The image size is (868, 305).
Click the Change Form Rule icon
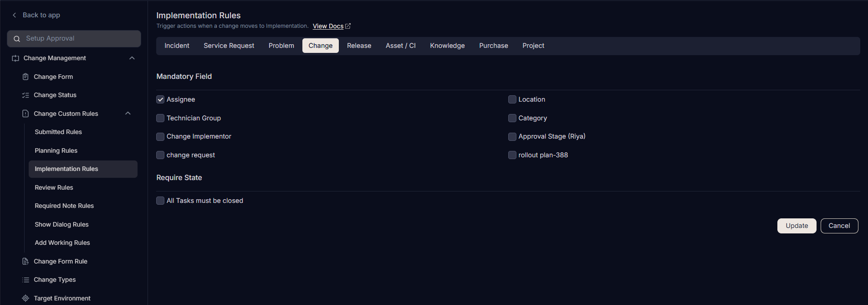pyautogui.click(x=26, y=261)
